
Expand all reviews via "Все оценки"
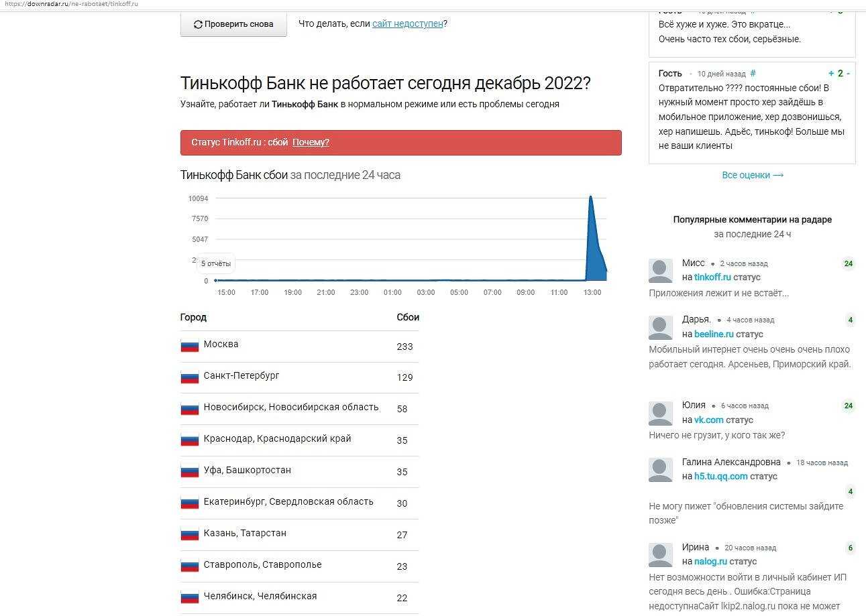pyautogui.click(x=753, y=175)
